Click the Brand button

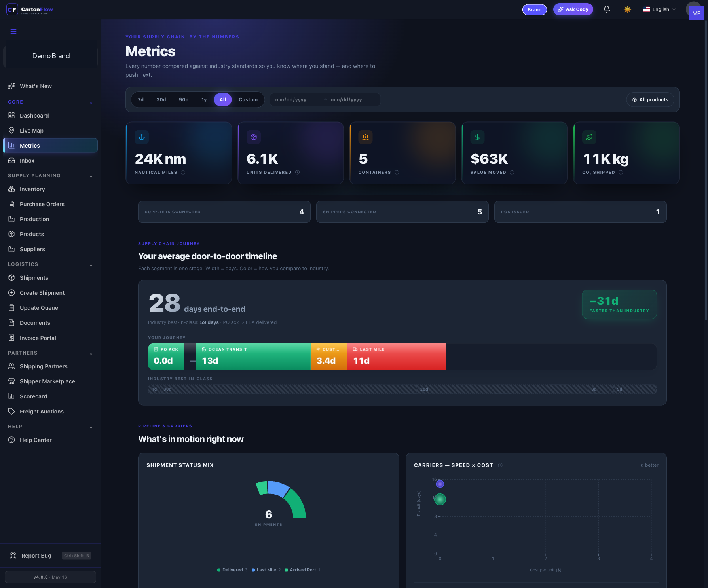[x=534, y=9]
